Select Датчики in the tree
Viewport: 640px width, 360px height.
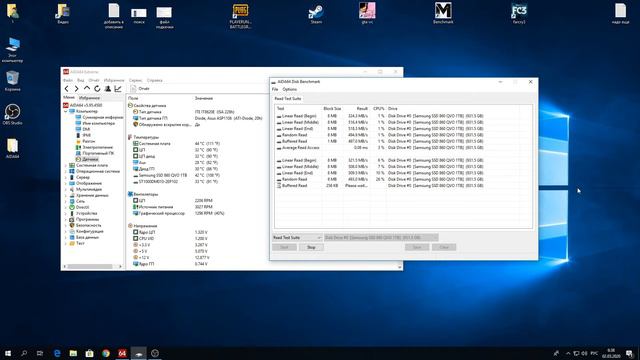point(87,159)
